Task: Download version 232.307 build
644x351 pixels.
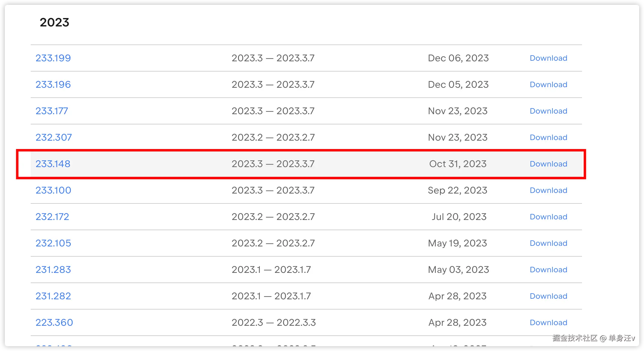Action: click(x=548, y=137)
